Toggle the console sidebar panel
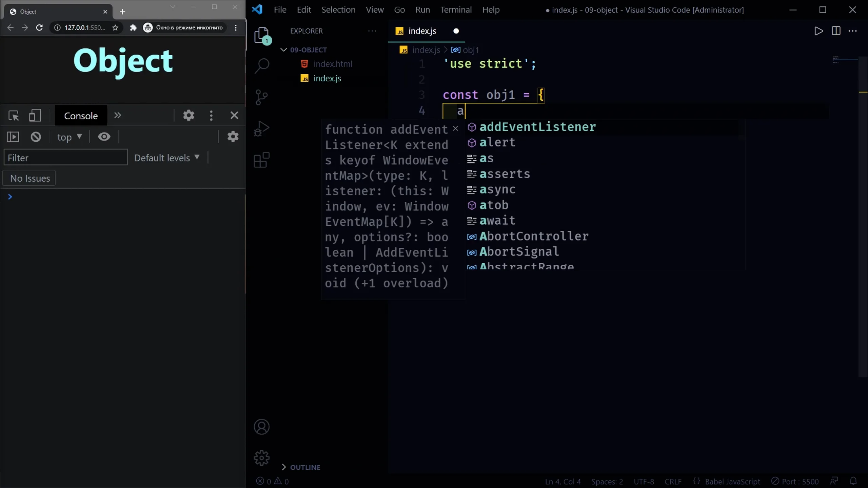The height and width of the screenshot is (488, 868). click(x=13, y=137)
